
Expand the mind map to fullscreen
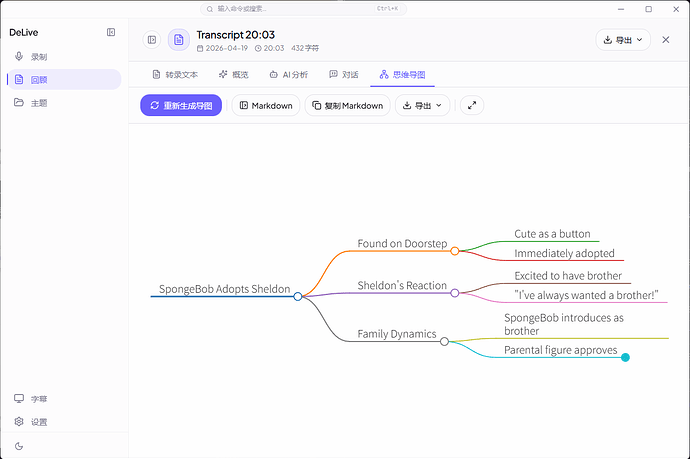tap(472, 106)
